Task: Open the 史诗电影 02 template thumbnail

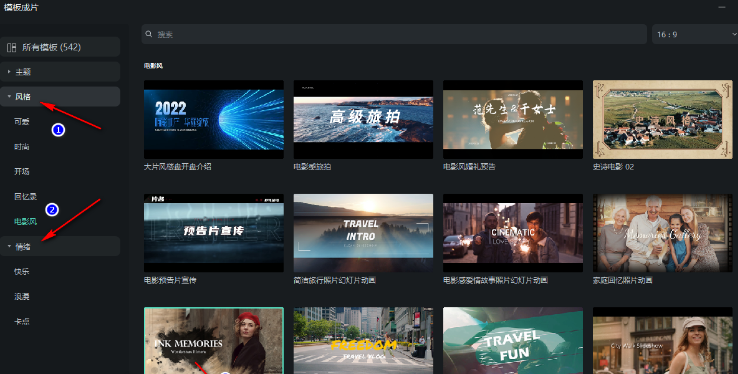Action: tap(663, 119)
